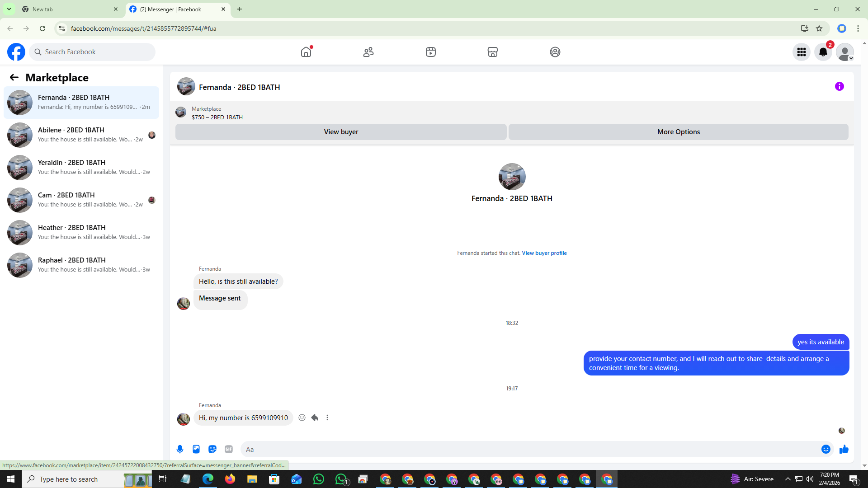Open emoji picker in message box

click(826, 449)
